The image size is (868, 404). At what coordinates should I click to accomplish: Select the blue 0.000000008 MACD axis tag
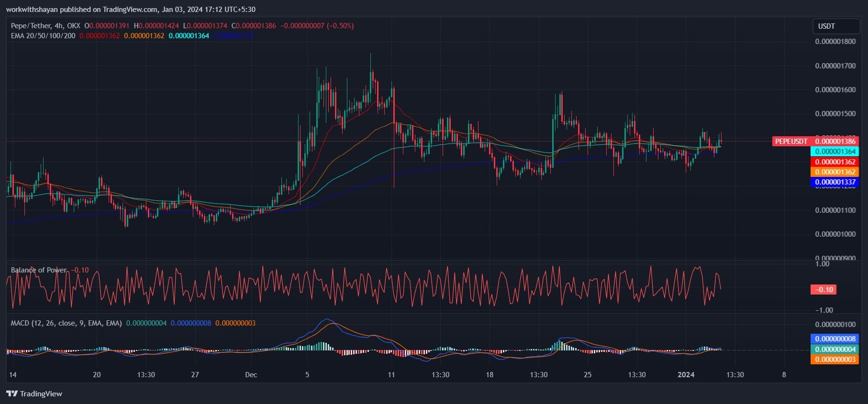click(x=835, y=339)
